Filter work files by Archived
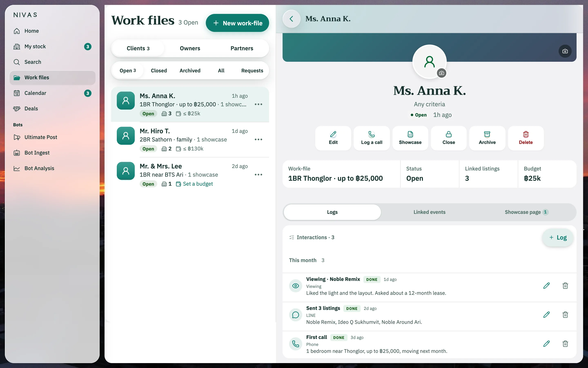Image resolution: width=588 pixels, height=368 pixels. pyautogui.click(x=190, y=71)
